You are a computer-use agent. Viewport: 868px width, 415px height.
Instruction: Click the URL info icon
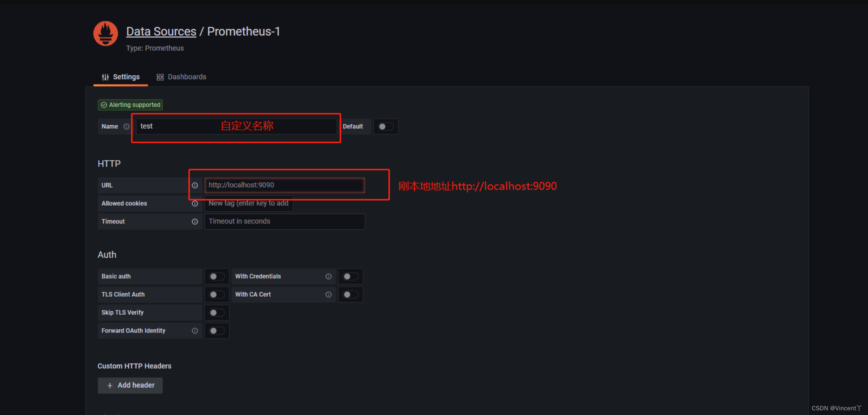(x=195, y=185)
